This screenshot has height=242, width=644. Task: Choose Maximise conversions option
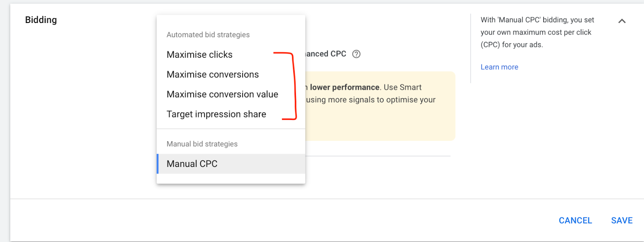coord(213,75)
